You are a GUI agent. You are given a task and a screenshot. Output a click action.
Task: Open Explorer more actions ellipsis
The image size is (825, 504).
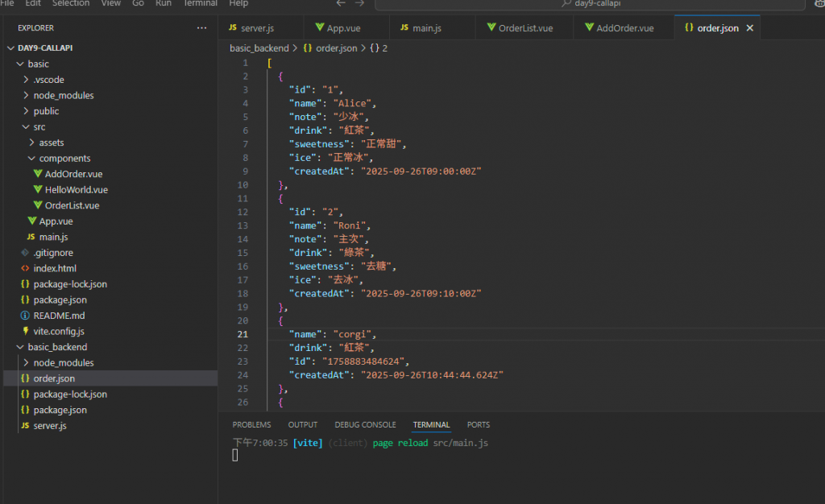201,28
